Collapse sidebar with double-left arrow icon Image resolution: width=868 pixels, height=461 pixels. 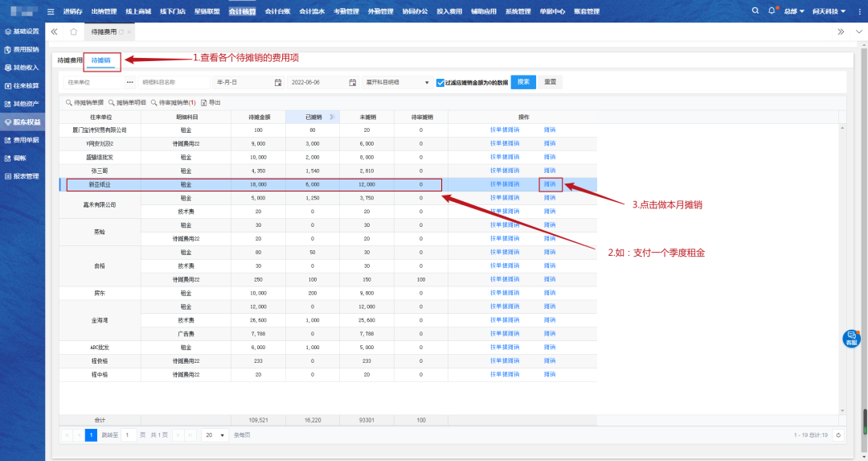tap(54, 31)
